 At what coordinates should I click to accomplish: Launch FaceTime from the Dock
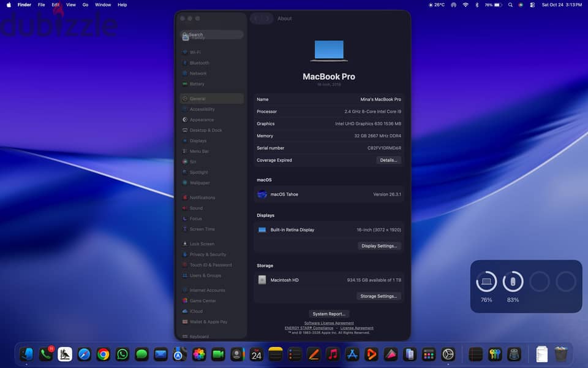218,354
